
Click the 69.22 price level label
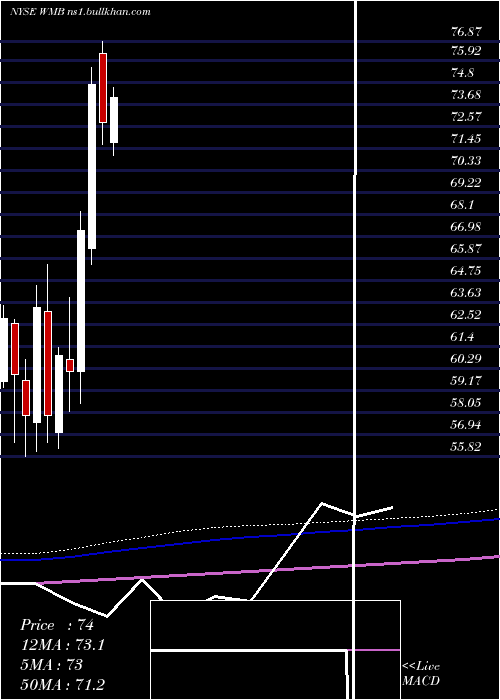pos(466,182)
